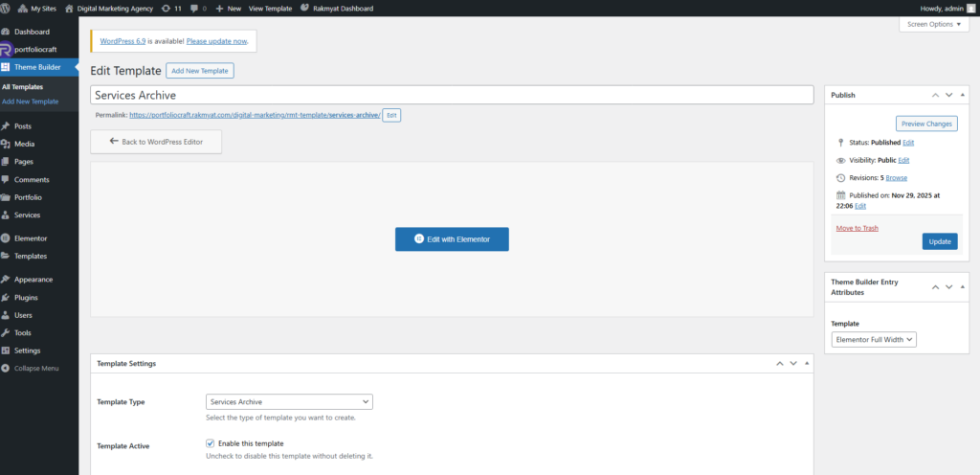The image size is (980, 475).
Task: Open the Elementor sidebar icon
Action: tap(6, 237)
